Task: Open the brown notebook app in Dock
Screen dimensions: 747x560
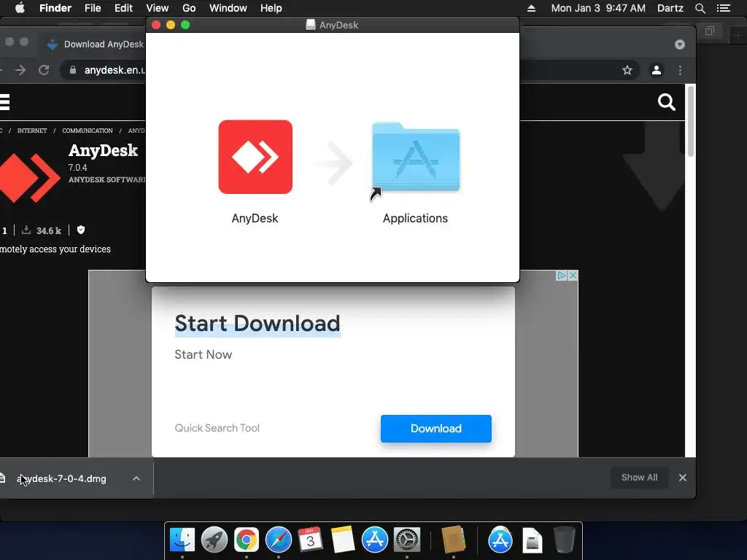Action: [x=453, y=540]
